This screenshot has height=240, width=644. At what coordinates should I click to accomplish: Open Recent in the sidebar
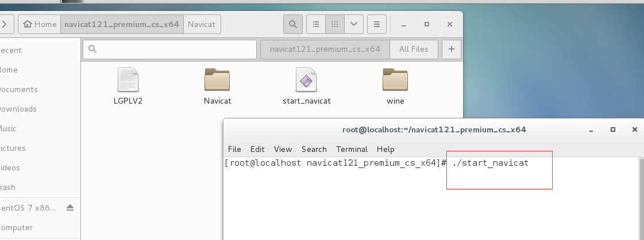(40, 50)
